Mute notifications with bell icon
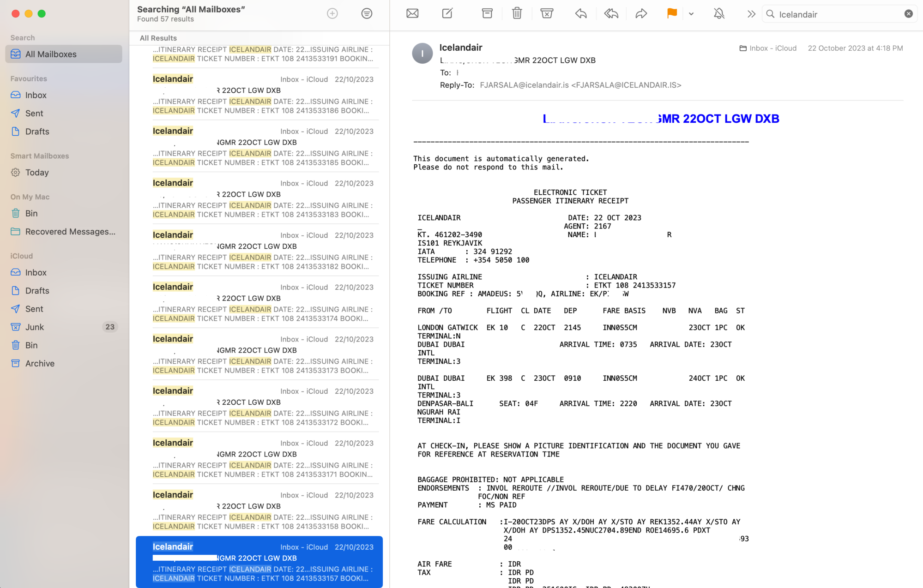The width and height of the screenshot is (923, 588). (x=719, y=13)
